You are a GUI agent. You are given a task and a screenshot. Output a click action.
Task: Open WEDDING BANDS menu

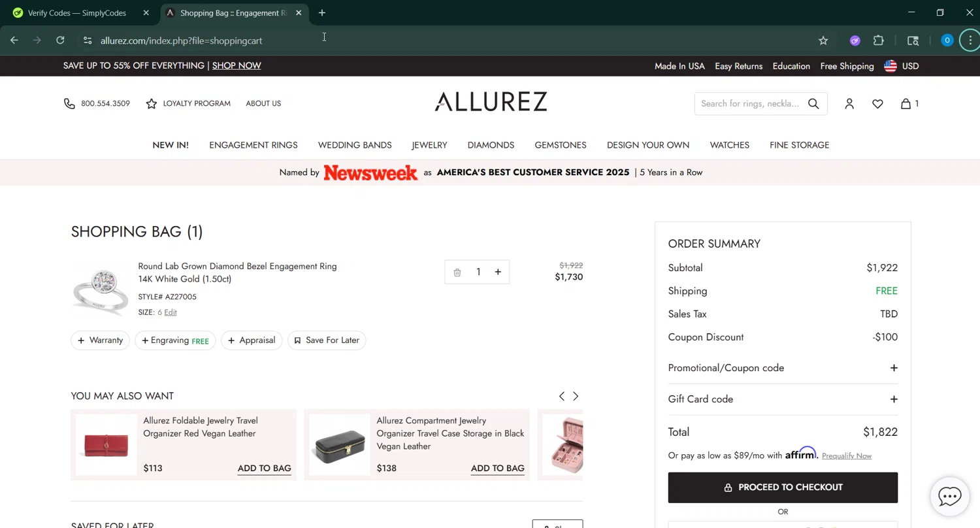tap(355, 145)
